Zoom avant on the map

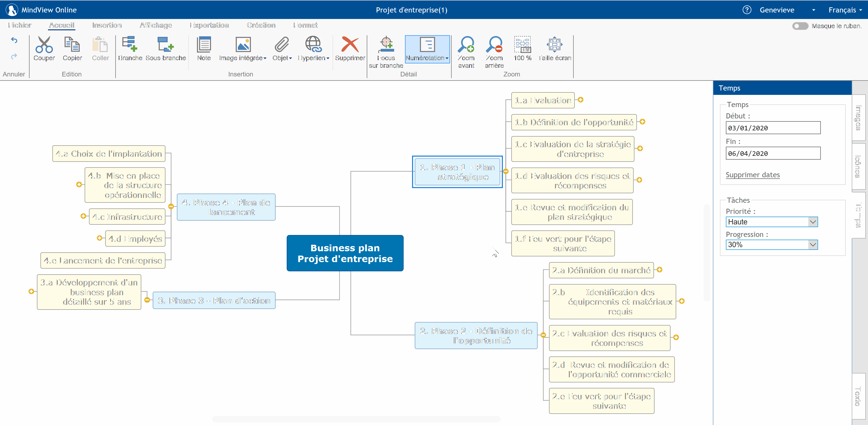point(466,52)
